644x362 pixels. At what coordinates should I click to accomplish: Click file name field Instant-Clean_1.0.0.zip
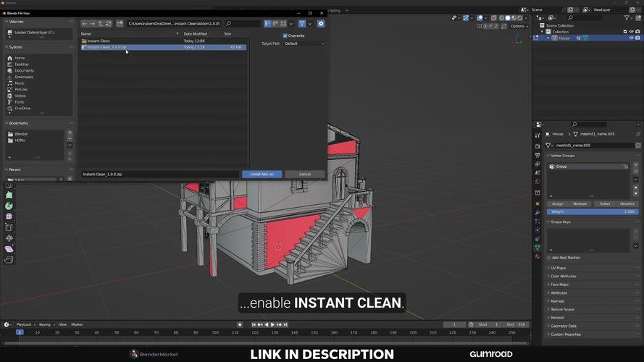(160, 174)
